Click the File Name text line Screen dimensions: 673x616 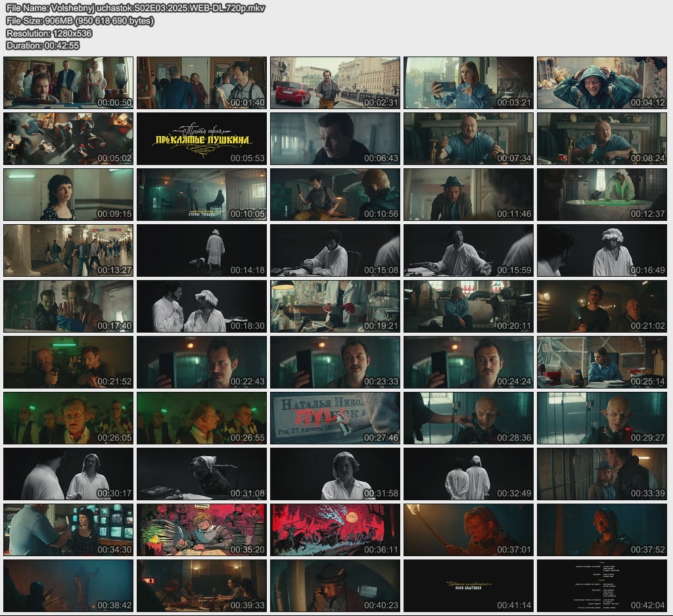click(135, 9)
